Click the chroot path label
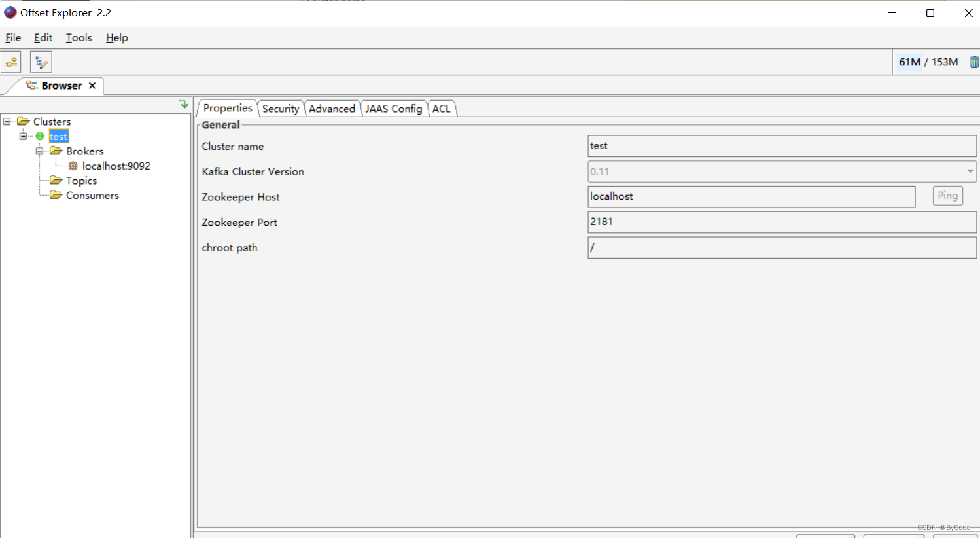980x538 pixels. click(x=230, y=248)
